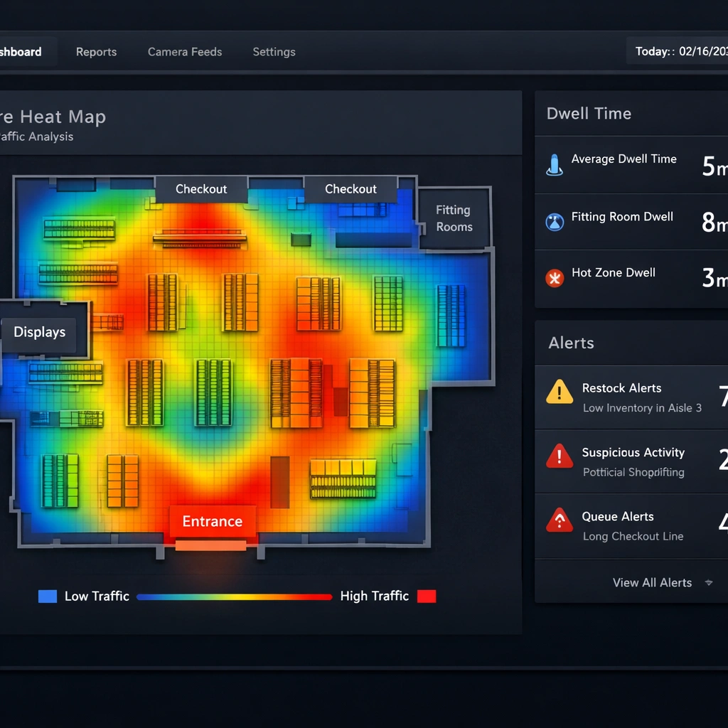Click the red High Traffic legend square
728x728 pixels.
coord(426,596)
